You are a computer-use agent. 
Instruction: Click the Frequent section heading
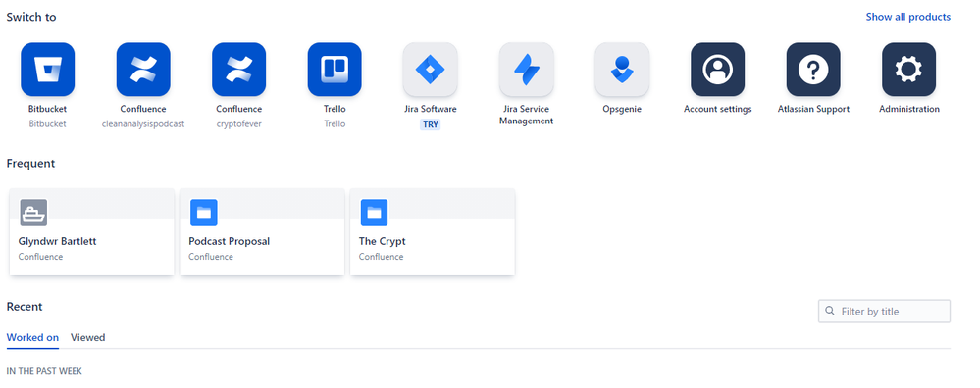pos(30,164)
